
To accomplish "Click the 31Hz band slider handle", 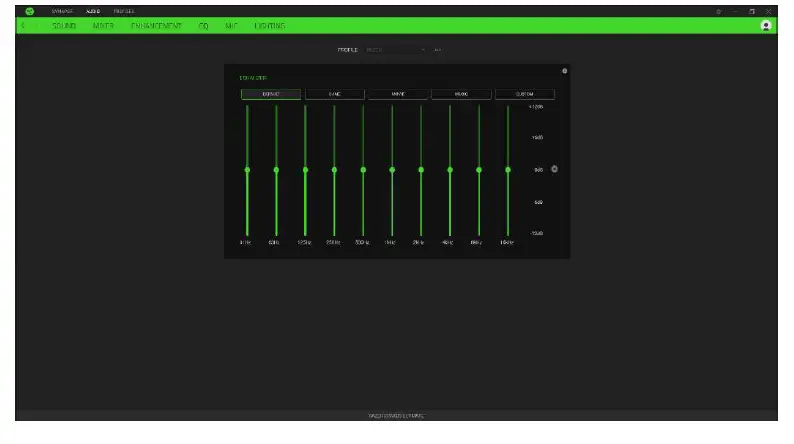I will (x=247, y=170).
